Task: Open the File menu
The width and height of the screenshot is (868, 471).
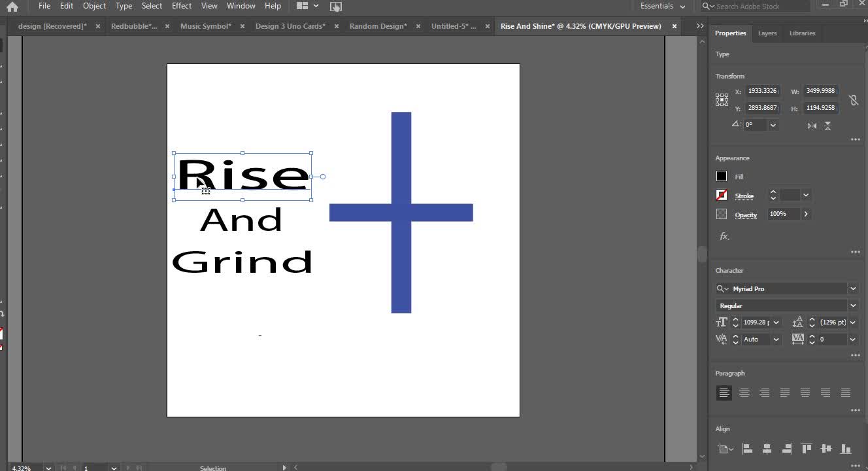Action: (44, 6)
